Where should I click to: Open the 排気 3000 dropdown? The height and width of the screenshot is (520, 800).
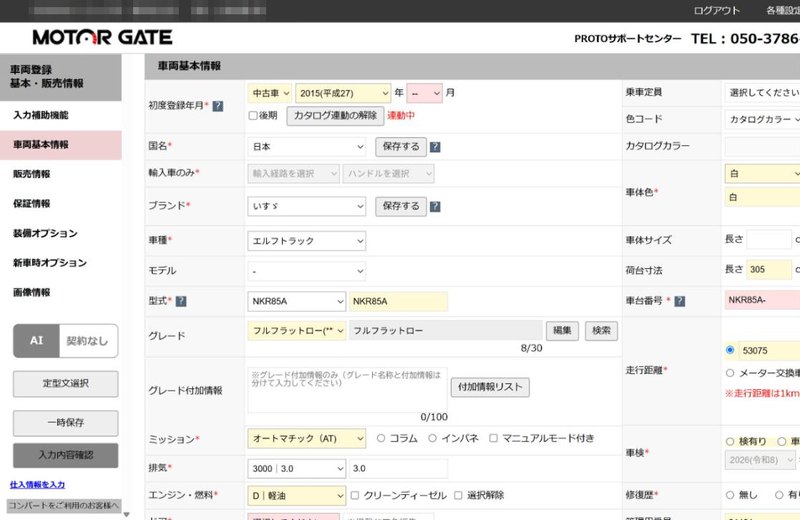point(296,468)
